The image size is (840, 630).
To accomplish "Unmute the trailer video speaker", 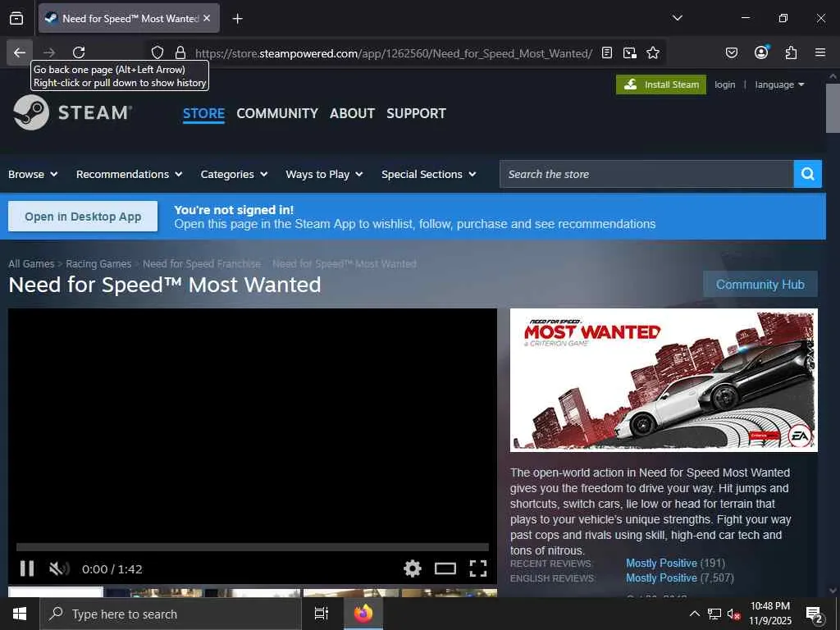I will 59,568.
